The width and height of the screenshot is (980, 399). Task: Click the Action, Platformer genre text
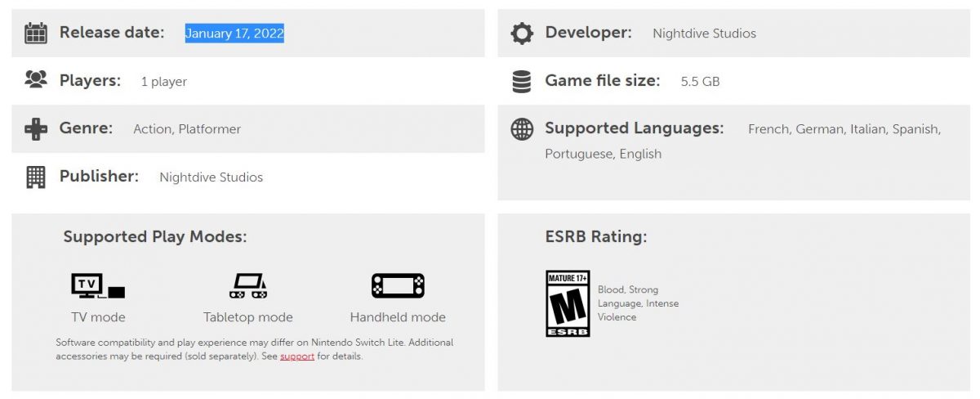click(187, 129)
